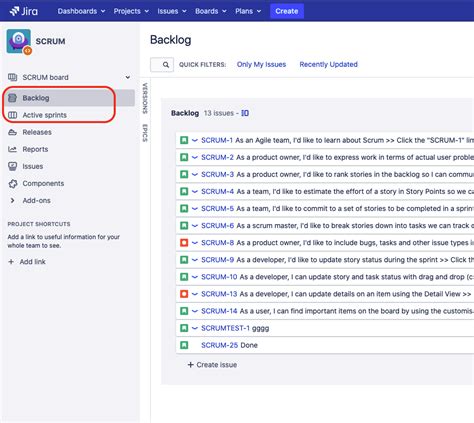
Task: Open the Projects dropdown menu
Action: (131, 11)
